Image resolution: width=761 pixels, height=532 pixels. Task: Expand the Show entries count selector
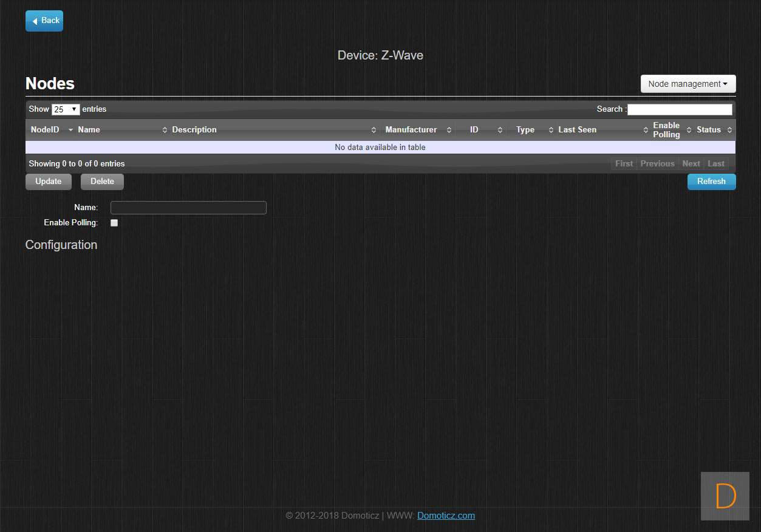tap(66, 109)
